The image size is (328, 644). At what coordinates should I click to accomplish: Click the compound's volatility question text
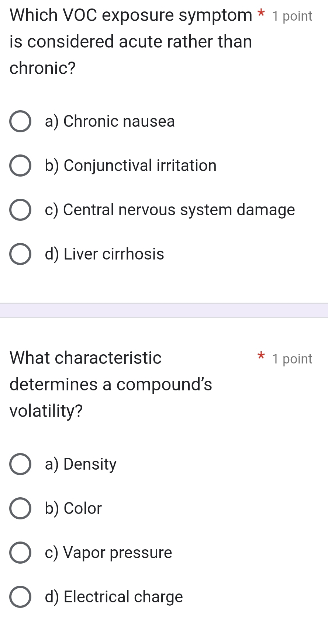[x=111, y=384]
